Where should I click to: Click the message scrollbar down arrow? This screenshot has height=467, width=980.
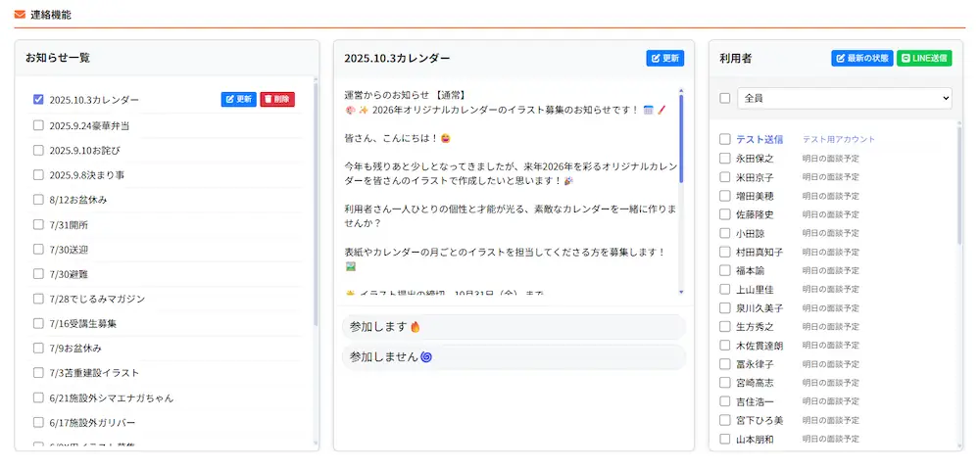(681, 292)
